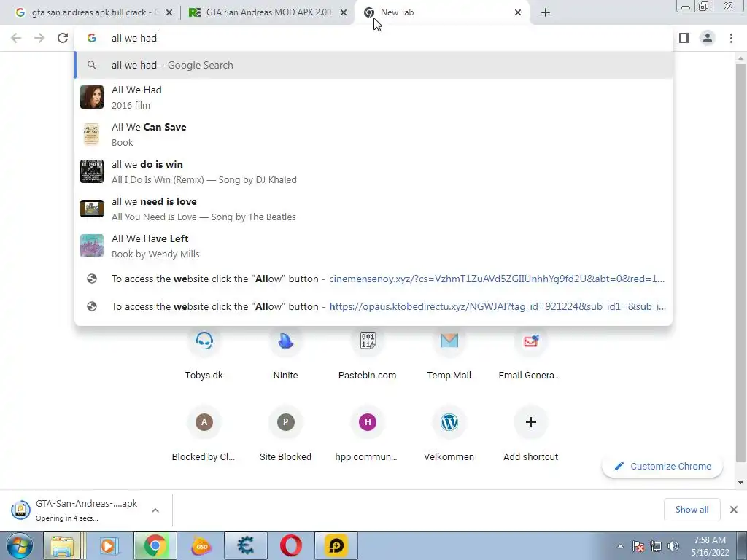Open the Temp Mail shortcut
747x560 pixels.
[x=449, y=354]
